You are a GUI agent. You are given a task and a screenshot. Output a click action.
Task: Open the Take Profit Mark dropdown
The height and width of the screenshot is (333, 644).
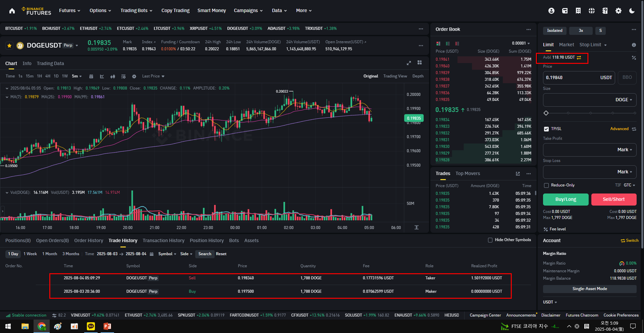point(625,150)
